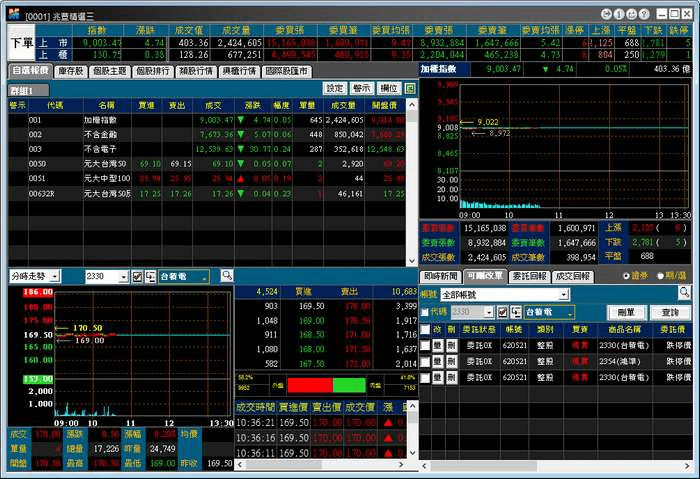Tick the 代碼 checkbox in order panel
The image size is (700, 479).
click(426, 312)
